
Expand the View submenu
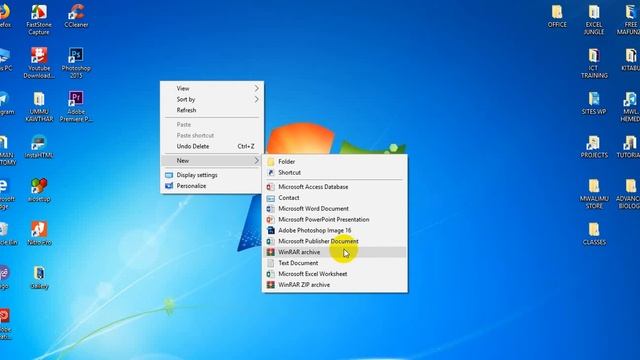point(212,88)
